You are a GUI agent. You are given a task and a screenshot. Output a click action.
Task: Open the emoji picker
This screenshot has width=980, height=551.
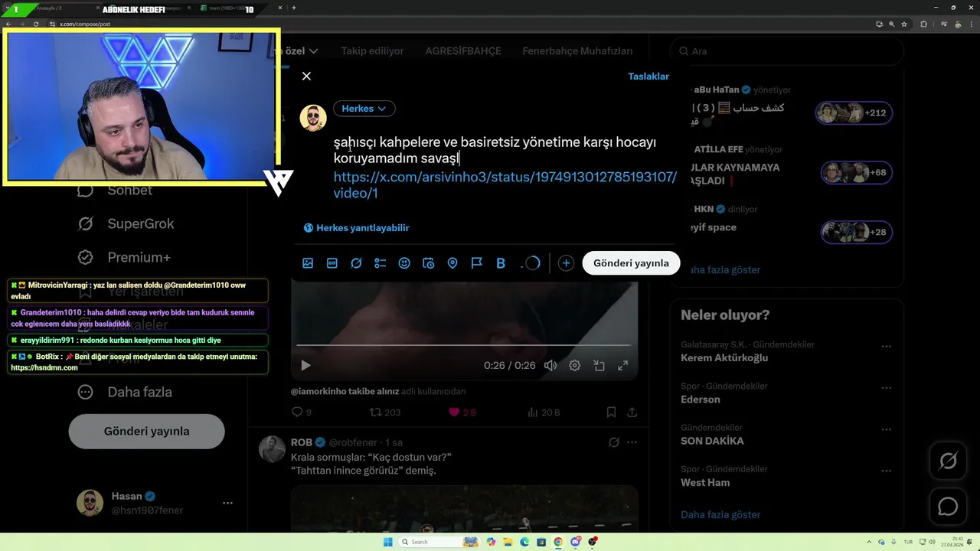(404, 263)
